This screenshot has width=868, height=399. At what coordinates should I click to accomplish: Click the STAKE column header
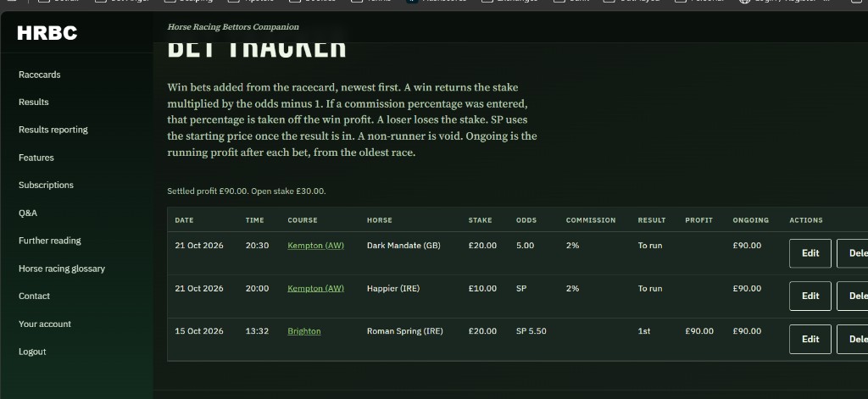pyautogui.click(x=480, y=220)
